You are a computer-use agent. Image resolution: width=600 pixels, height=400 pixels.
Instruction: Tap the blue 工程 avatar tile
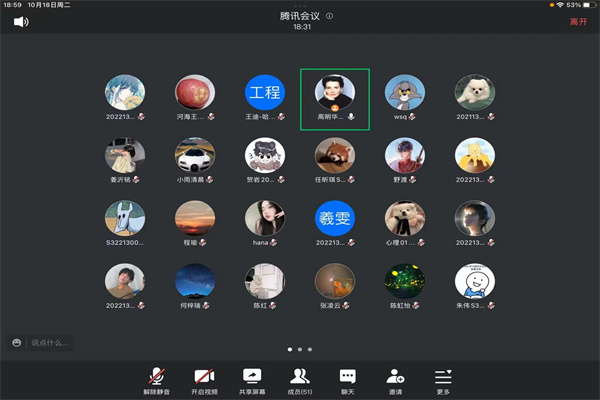click(x=265, y=93)
